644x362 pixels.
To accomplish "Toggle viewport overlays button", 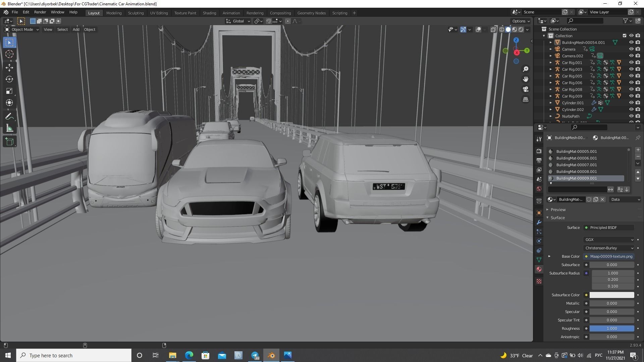I will pos(478,29).
